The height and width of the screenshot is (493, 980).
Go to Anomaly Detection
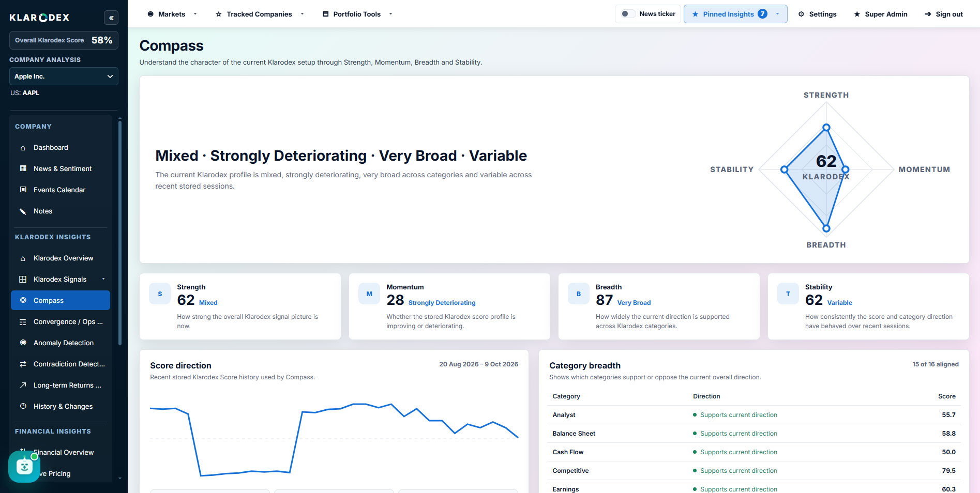click(x=61, y=343)
